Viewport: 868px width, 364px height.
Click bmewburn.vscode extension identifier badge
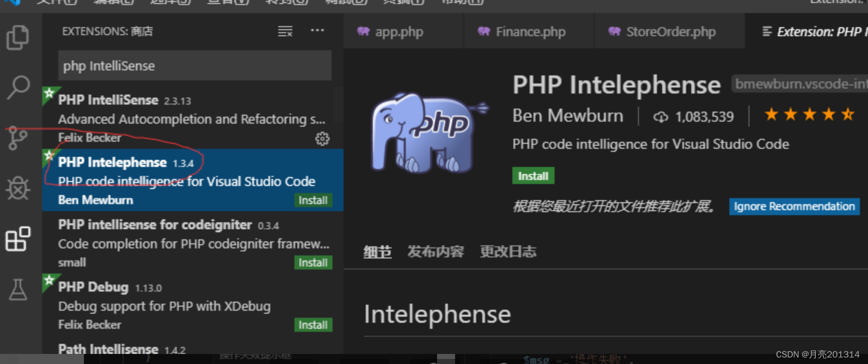(800, 84)
